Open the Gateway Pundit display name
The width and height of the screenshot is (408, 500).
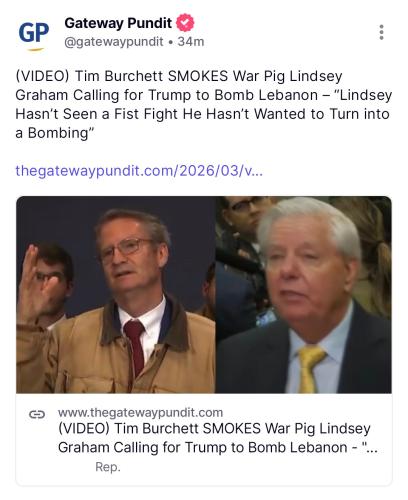(x=118, y=23)
